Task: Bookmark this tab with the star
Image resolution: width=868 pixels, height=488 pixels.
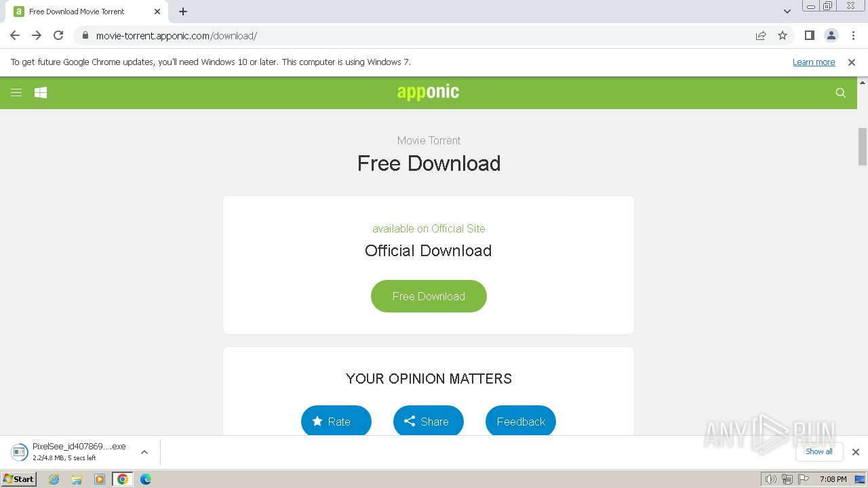Action: 783,35
